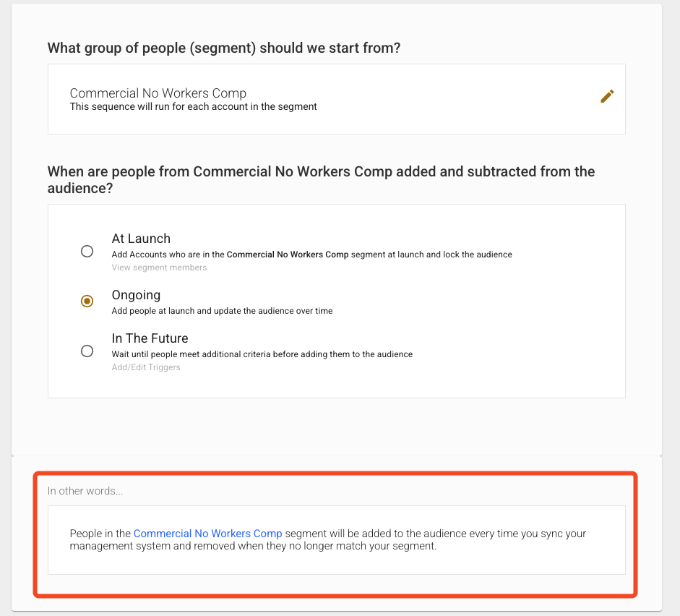Click the Ongoing option label
This screenshot has height=616, width=680.
(136, 295)
